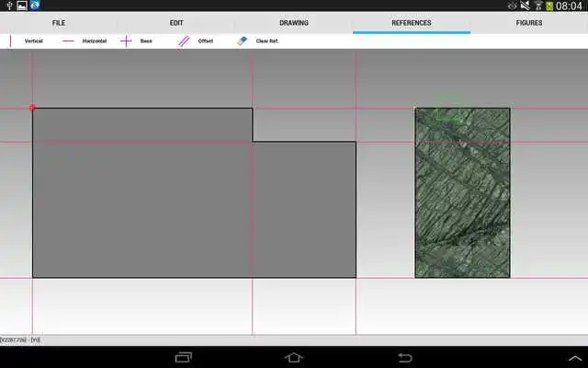Image resolution: width=588 pixels, height=368 pixels.
Task: Tap the blue globe notification icon
Action: tap(35, 6)
